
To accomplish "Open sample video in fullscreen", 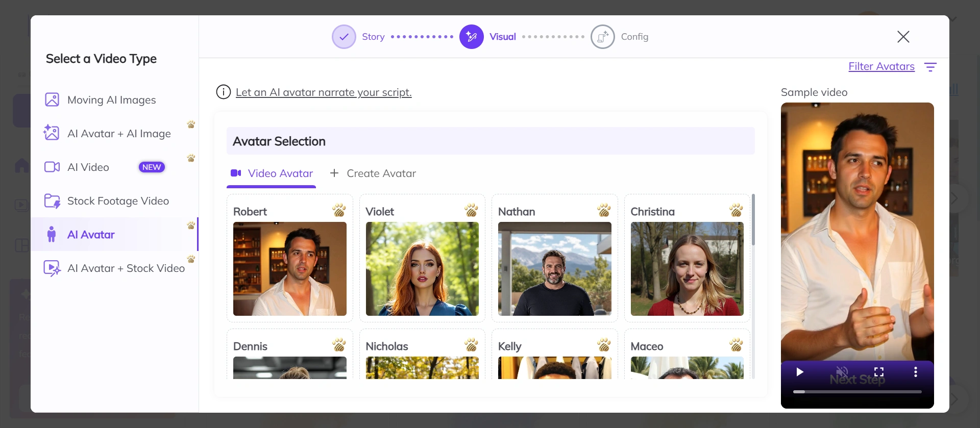I will pos(879,372).
